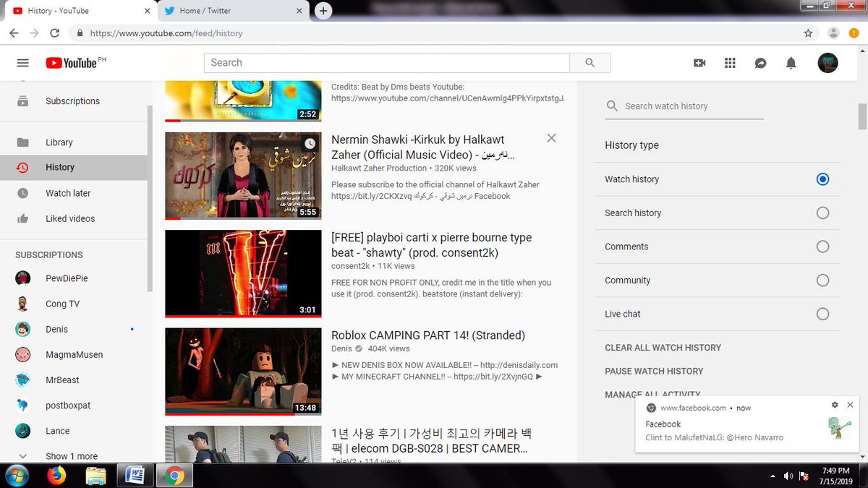Click the magnifier search button
The image size is (868, 488).
pyautogui.click(x=590, y=63)
